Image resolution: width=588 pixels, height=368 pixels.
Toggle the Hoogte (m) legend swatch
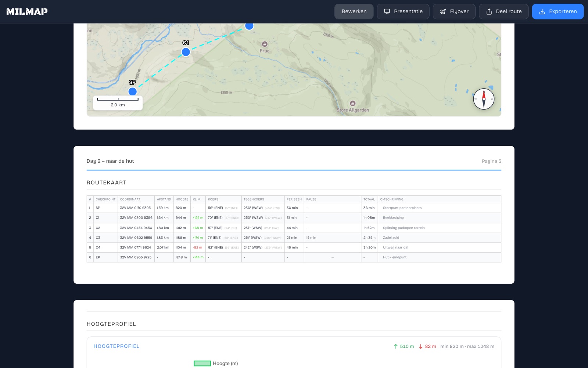[x=202, y=364]
